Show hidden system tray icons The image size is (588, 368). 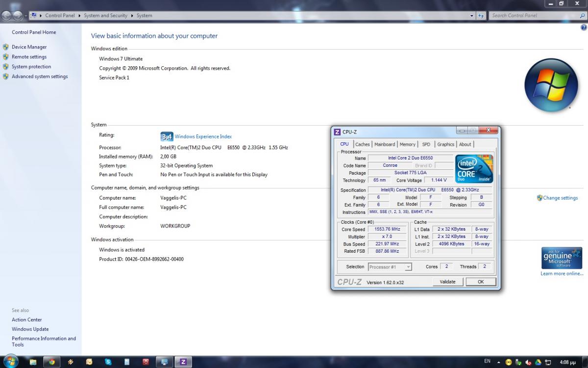tap(499, 362)
